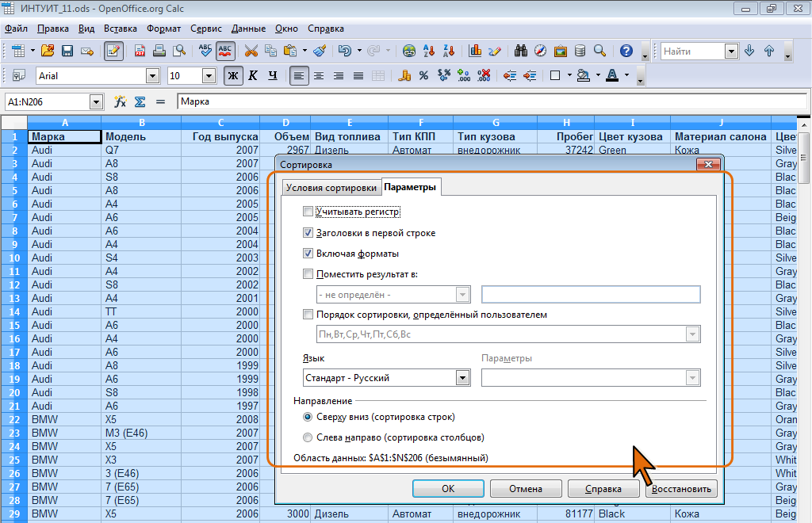Expand the Name Box A1:N206 dropdown
The image size is (812, 523).
tap(96, 102)
